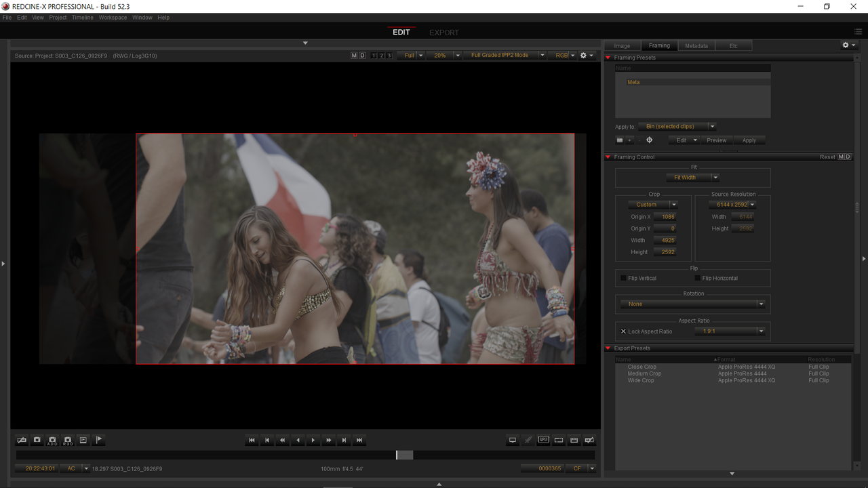Click the flag marker icon
This screenshot has height=488, width=868.
[98, 441]
